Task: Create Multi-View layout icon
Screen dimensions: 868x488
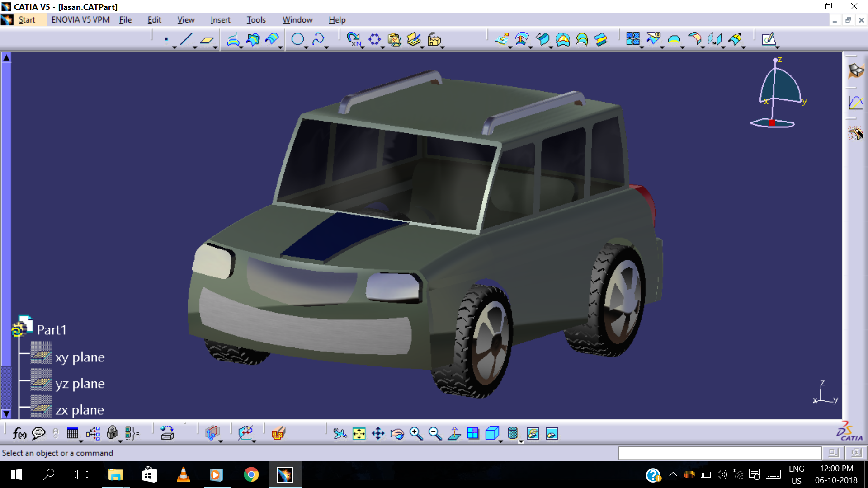Action: pyautogui.click(x=473, y=434)
